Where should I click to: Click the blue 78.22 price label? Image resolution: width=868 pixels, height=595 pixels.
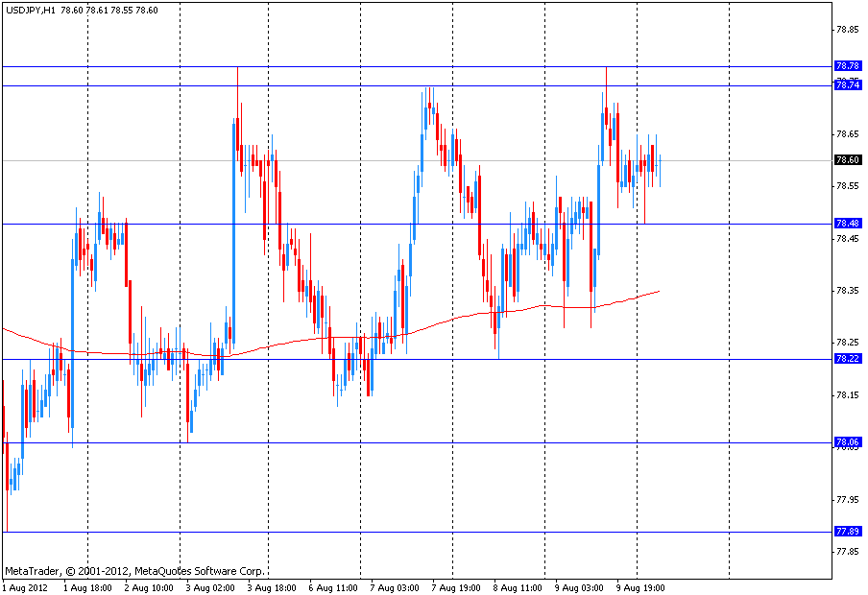847,359
